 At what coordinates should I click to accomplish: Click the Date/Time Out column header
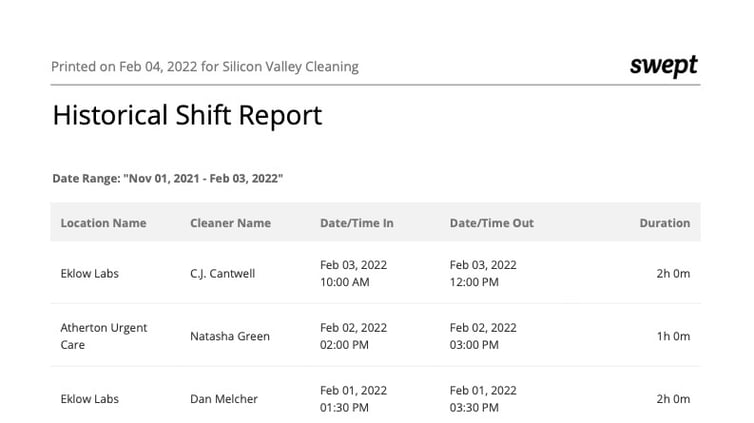click(491, 223)
